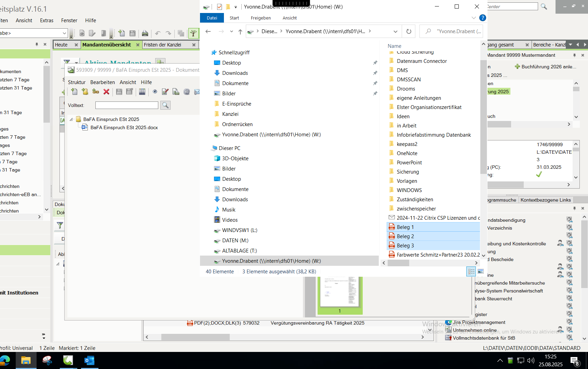
Task: Select the Beleg 2 PDF file
Action: pos(405,236)
